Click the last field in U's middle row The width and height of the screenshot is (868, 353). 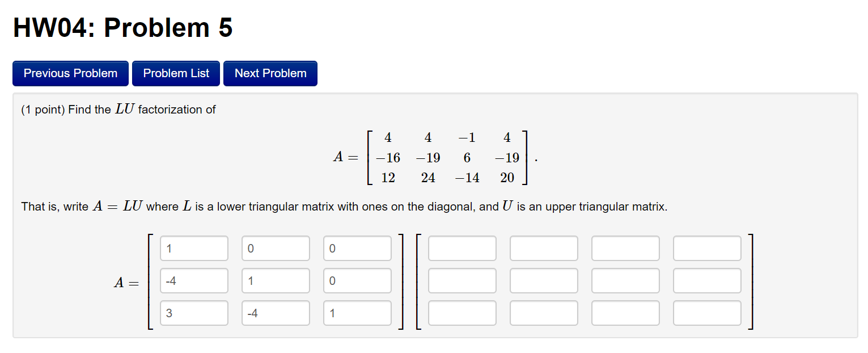tap(706, 280)
